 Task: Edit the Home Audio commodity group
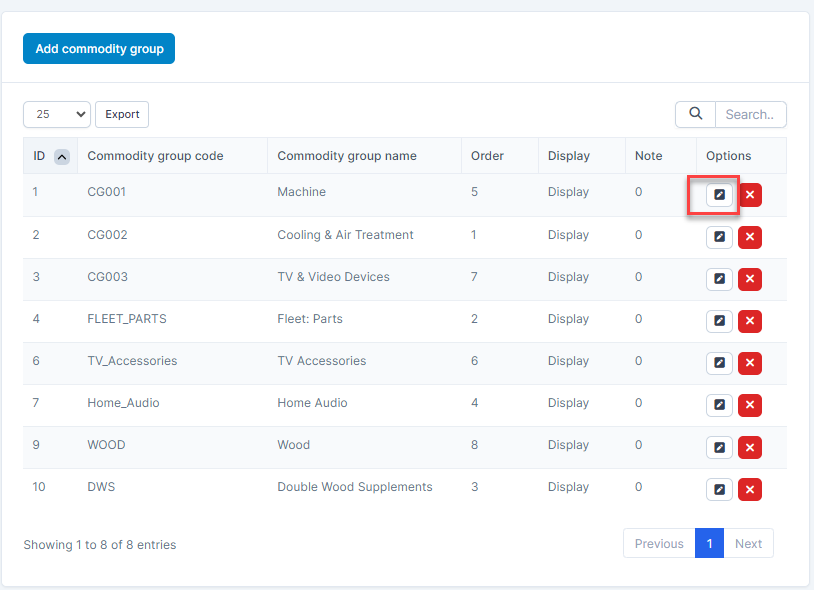(x=719, y=405)
